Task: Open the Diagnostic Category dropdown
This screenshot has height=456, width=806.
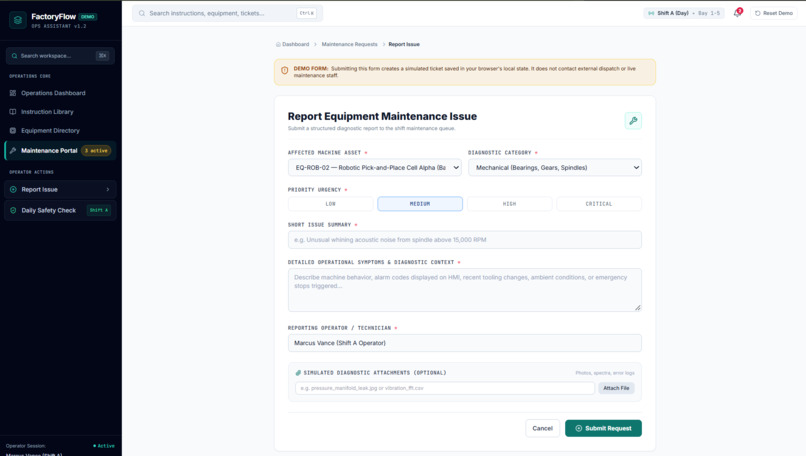Action: pos(555,168)
